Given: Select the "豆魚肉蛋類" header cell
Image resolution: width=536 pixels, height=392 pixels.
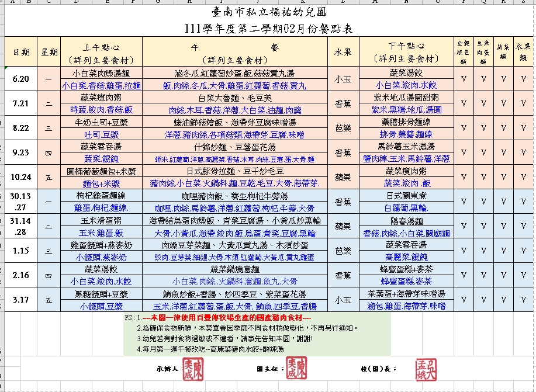Looking at the screenshot, I should tap(483, 51).
